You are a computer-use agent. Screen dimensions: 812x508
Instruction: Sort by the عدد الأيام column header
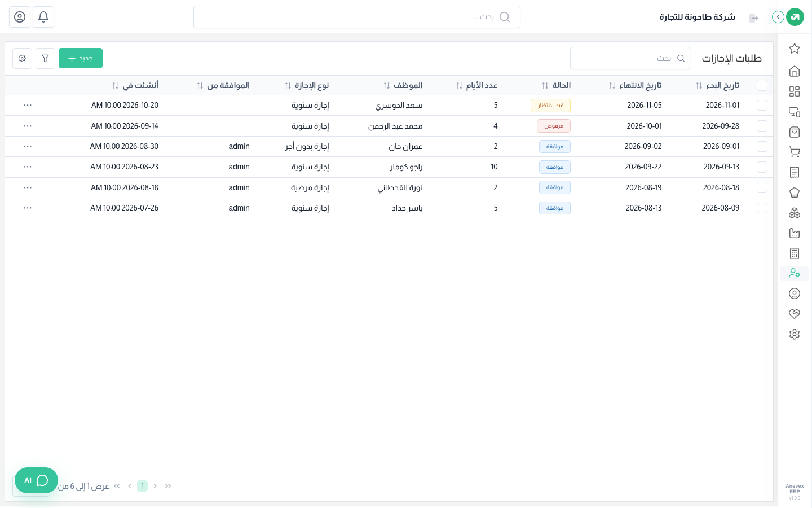(476, 86)
